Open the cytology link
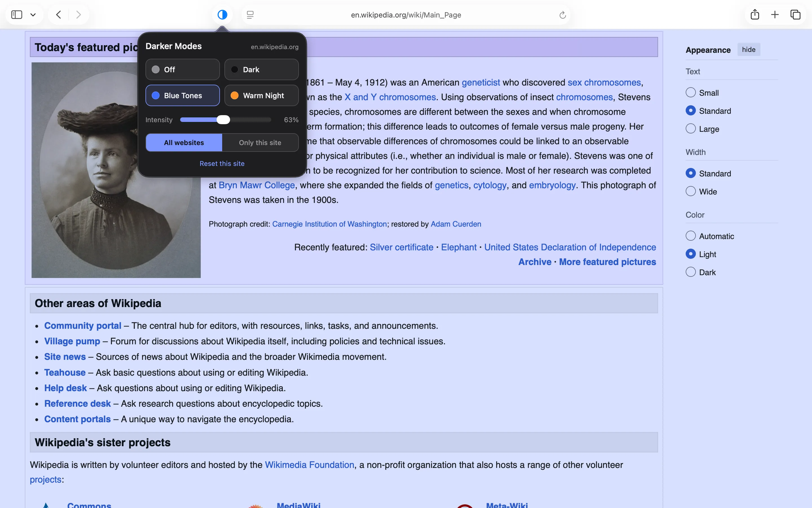 coord(489,185)
